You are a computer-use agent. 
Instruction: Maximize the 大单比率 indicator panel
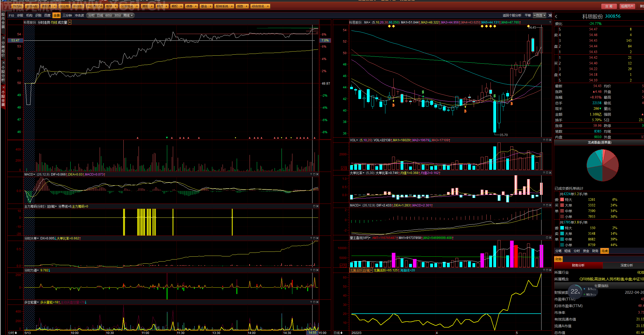tap(547, 173)
